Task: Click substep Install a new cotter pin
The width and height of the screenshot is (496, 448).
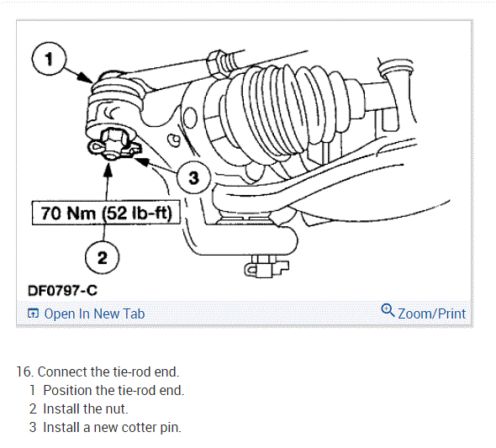Action: [112, 427]
